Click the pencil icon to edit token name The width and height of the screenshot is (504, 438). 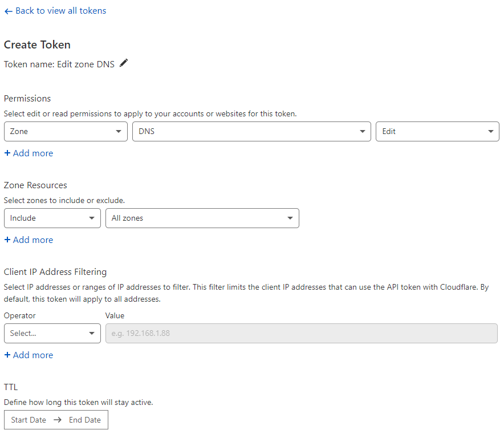click(124, 63)
